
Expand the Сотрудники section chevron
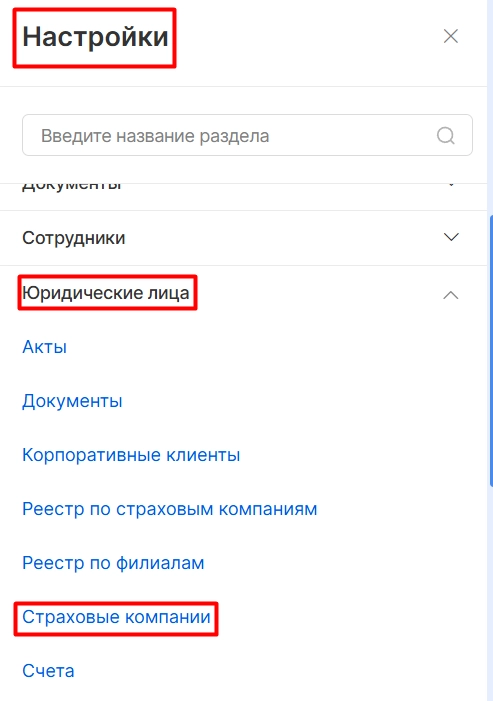point(451,237)
